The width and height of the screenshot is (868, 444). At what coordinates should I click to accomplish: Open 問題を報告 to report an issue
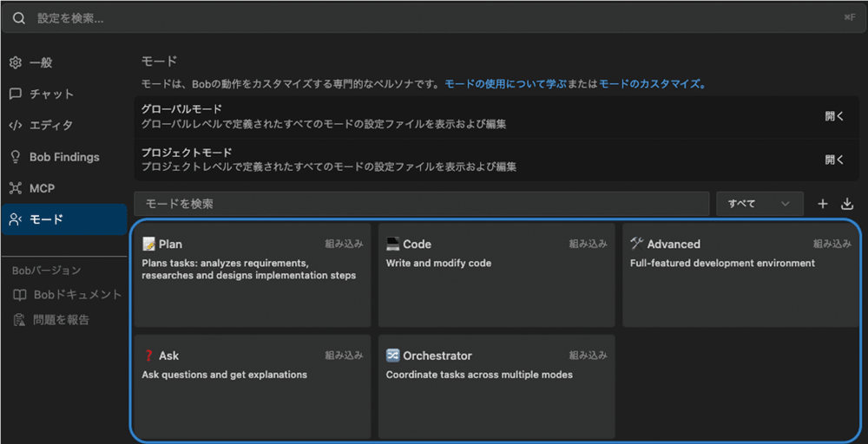tap(51, 320)
